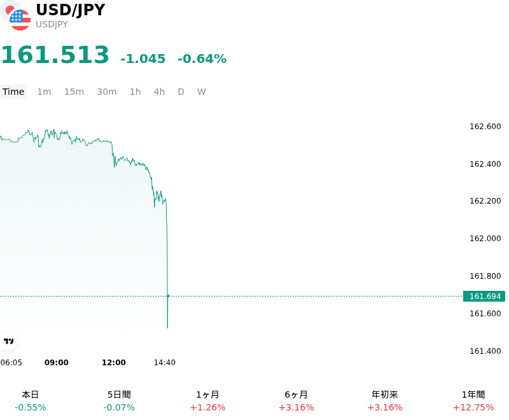This screenshot has width=509, height=420.
Task: Click the USD/JPY title link
Action: click(71, 10)
